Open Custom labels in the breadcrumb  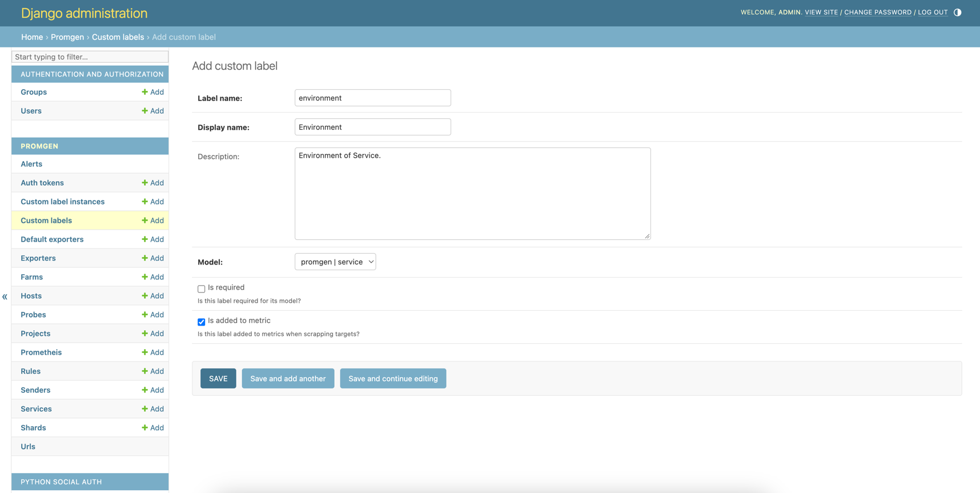tap(118, 37)
